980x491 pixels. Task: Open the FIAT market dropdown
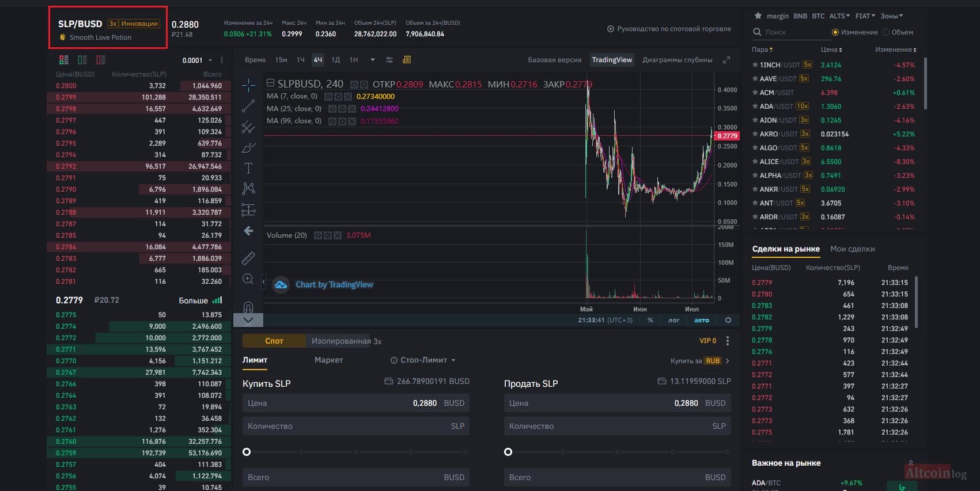[x=865, y=16]
